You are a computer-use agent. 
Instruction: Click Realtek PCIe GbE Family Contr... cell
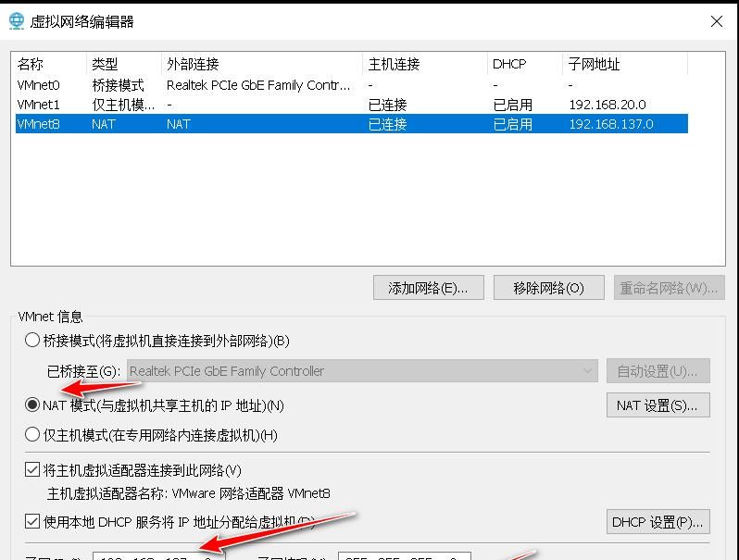258,85
